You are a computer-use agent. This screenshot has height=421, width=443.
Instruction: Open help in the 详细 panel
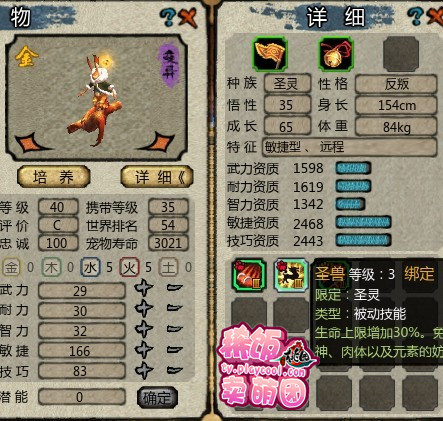point(415,16)
